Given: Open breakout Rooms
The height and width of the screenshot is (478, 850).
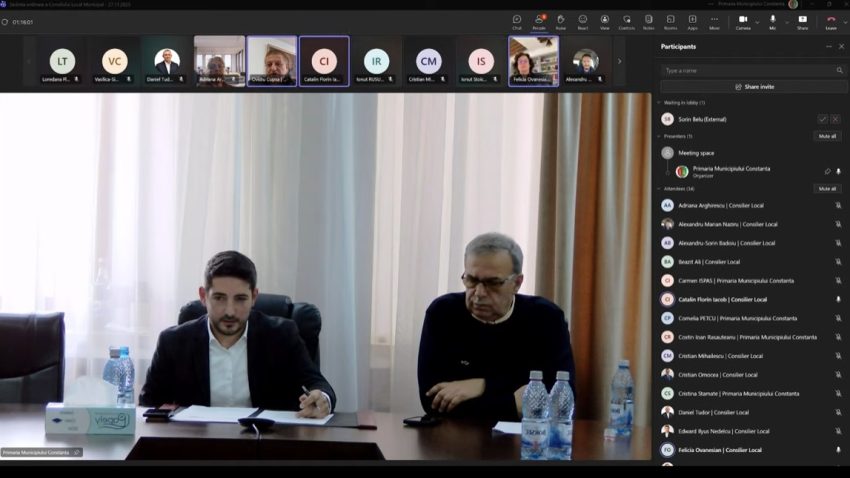Looking at the screenshot, I should tap(671, 22).
